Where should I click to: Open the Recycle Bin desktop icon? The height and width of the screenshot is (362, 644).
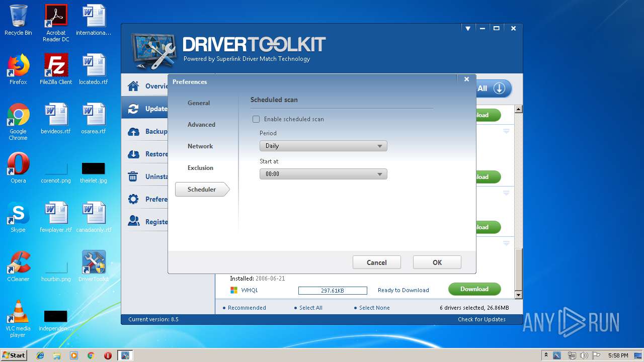[18, 20]
